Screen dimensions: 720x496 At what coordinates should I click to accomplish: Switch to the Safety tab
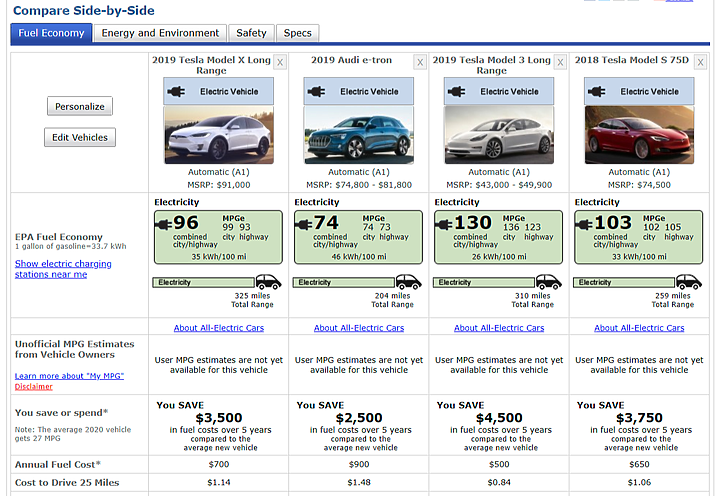tap(251, 33)
